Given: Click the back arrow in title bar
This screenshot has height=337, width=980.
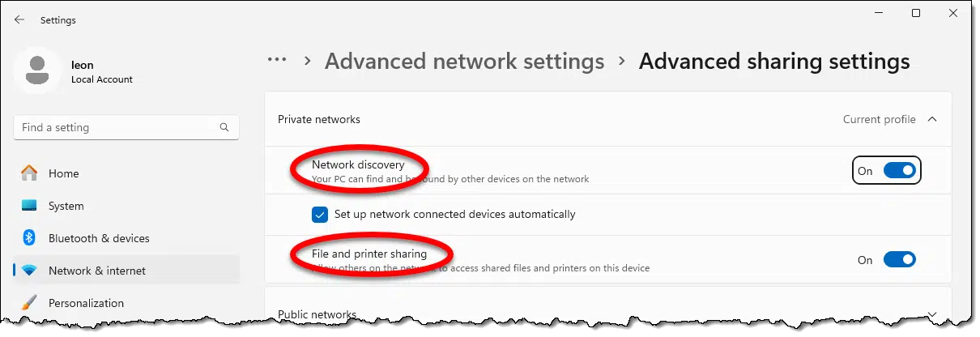Looking at the screenshot, I should pos(19,20).
